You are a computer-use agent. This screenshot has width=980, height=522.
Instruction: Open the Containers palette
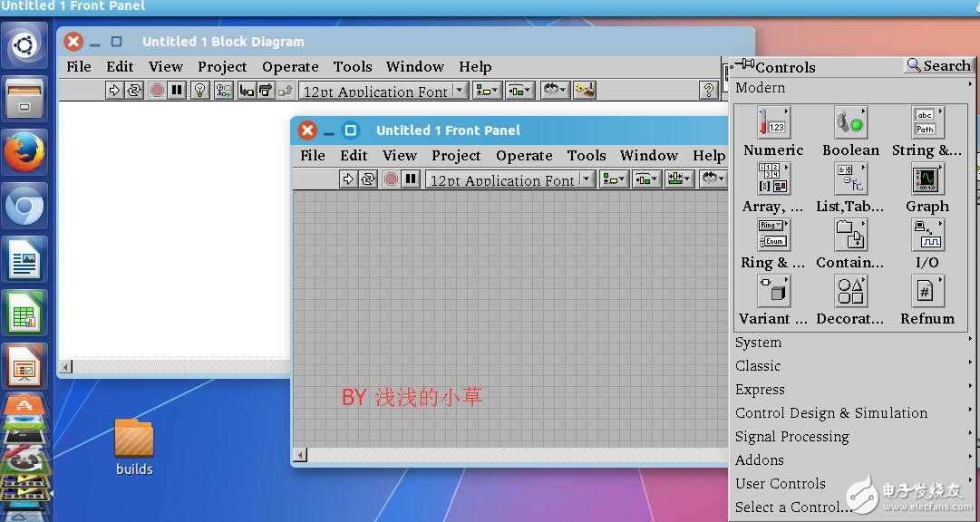pyautogui.click(x=850, y=235)
